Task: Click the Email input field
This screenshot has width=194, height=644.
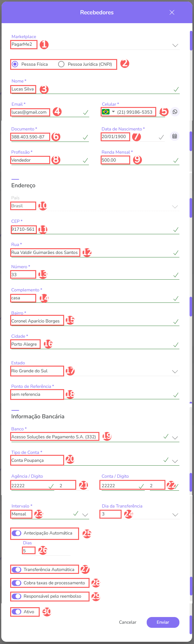Action: [48, 112]
